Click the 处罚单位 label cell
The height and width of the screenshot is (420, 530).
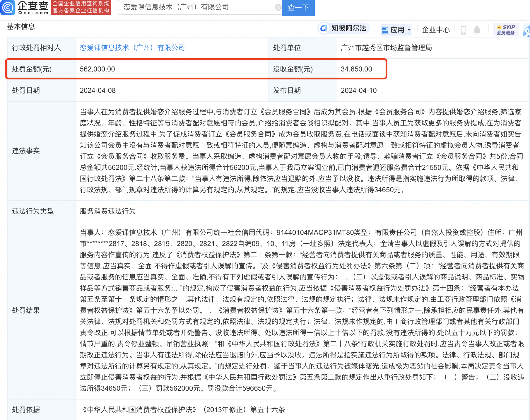point(302,48)
